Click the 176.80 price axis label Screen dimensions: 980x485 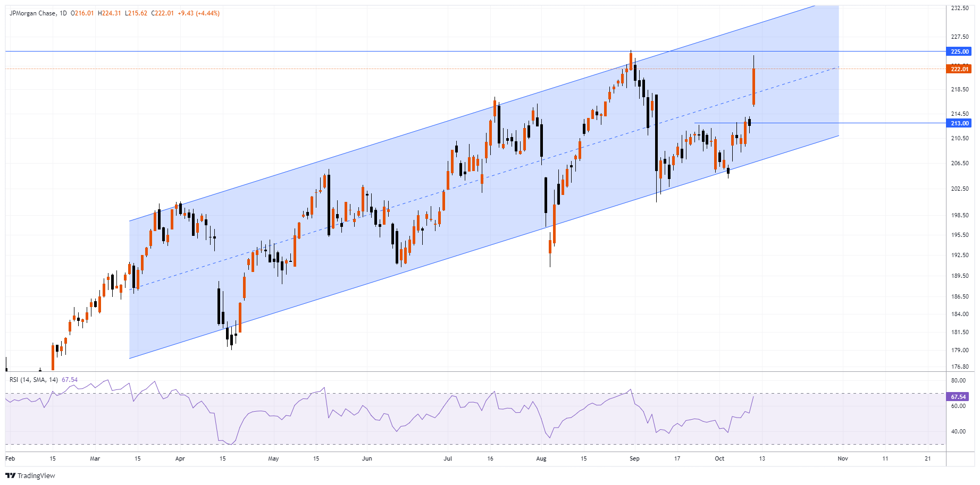[x=960, y=367]
